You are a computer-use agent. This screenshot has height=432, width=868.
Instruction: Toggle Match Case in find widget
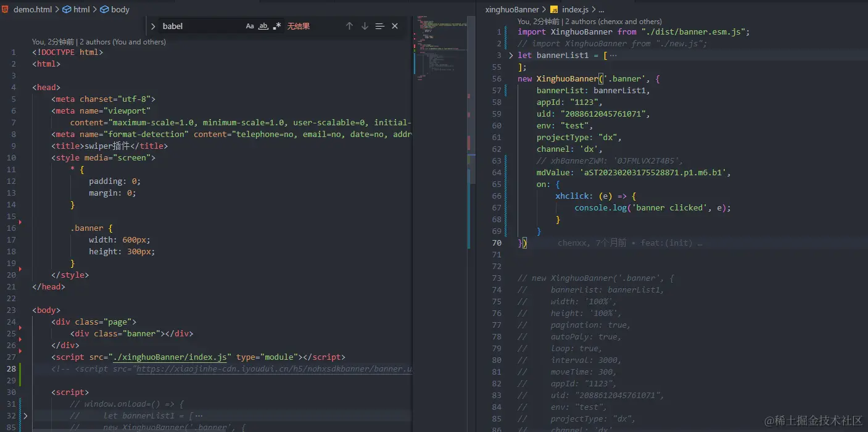click(250, 26)
